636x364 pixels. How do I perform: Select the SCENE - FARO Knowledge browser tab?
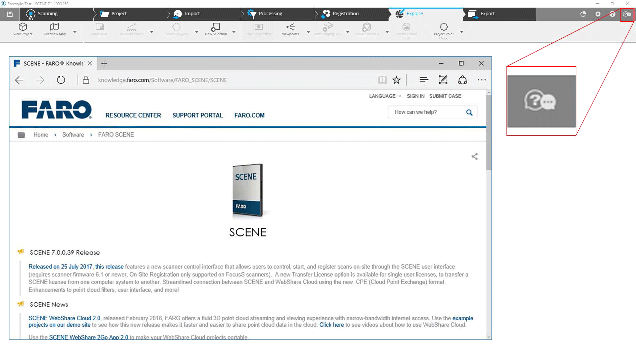(x=53, y=63)
